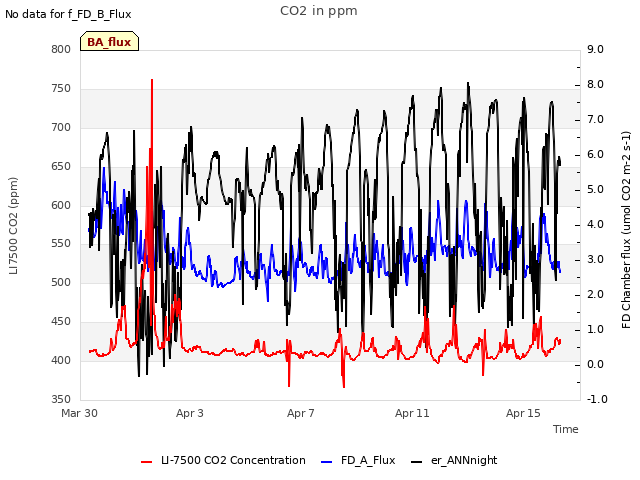Click the chart title 'CO2 in ppm'
The width and height of the screenshot is (640, 480).
[319, 11]
